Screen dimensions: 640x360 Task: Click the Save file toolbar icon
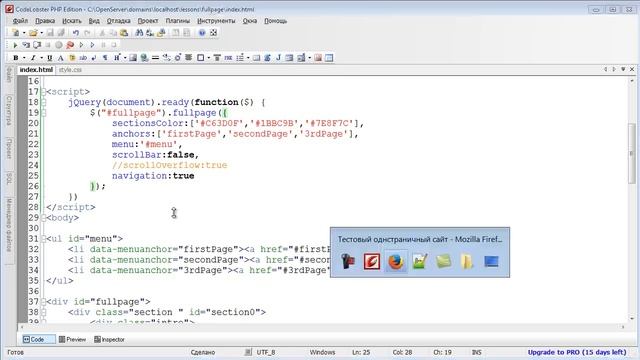click(50, 33)
